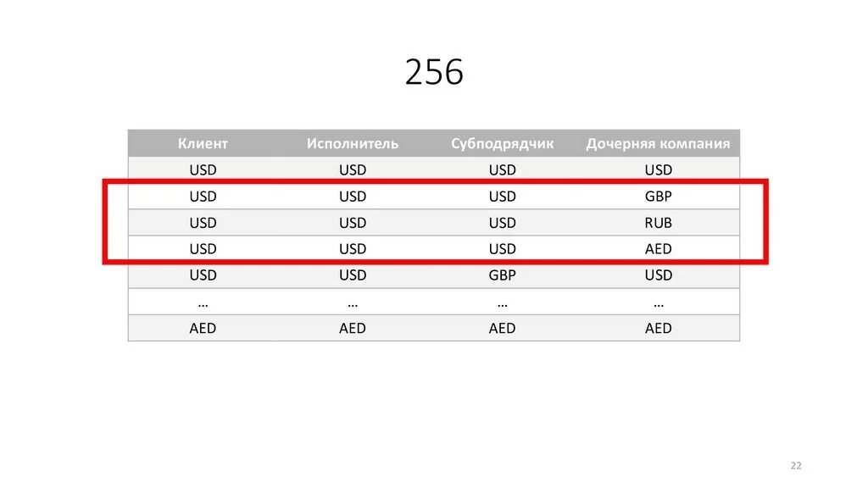Click GBP in the Дочерняя компания column
The height and width of the screenshot is (488, 868).
[x=658, y=197]
